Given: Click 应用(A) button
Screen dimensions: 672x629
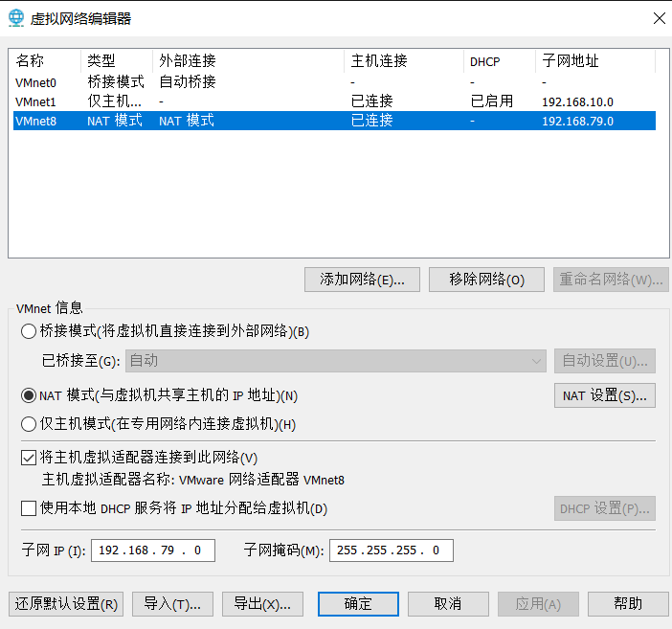Looking at the screenshot, I should pos(538,604).
